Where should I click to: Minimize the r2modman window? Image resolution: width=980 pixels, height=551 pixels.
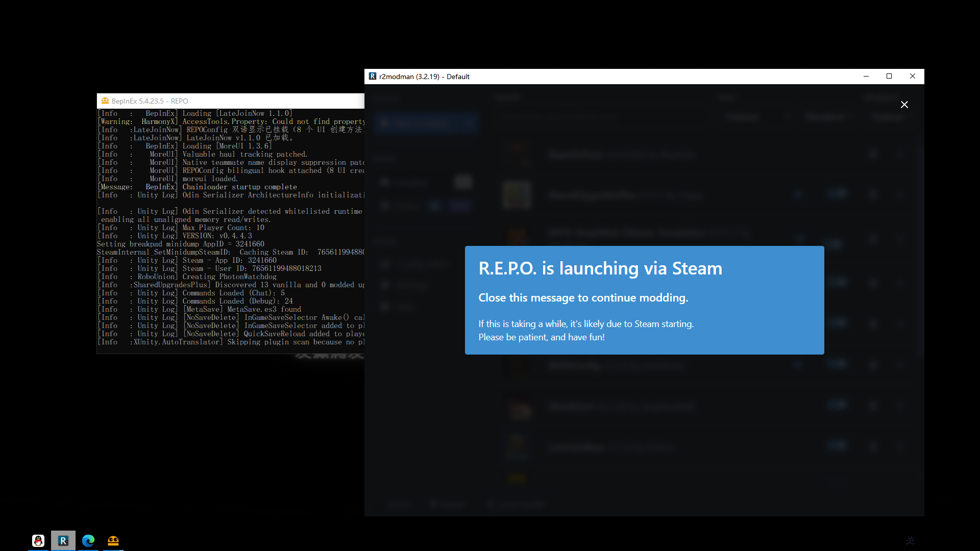click(x=866, y=77)
